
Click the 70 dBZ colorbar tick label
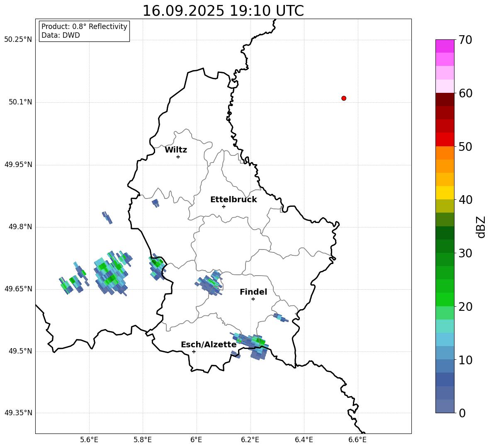465,40
